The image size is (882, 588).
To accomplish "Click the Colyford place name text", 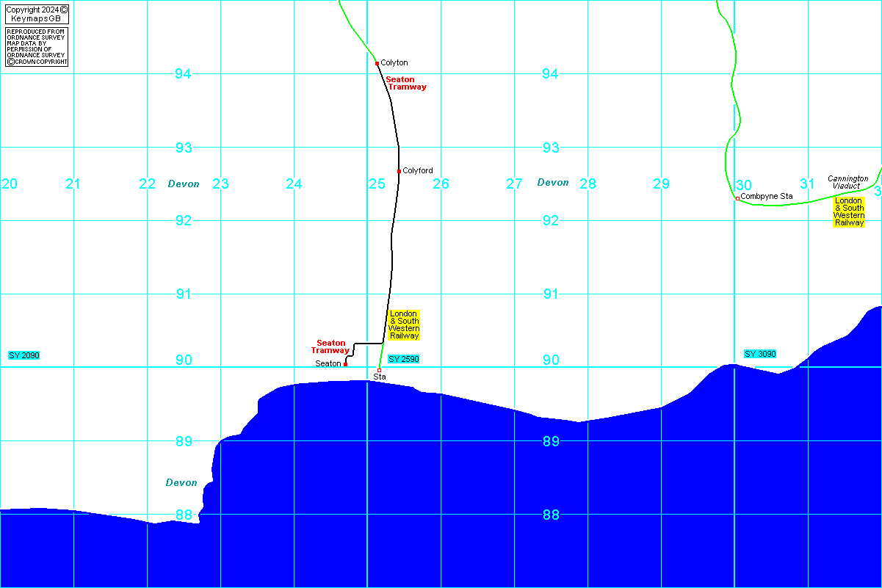I will tap(418, 171).
